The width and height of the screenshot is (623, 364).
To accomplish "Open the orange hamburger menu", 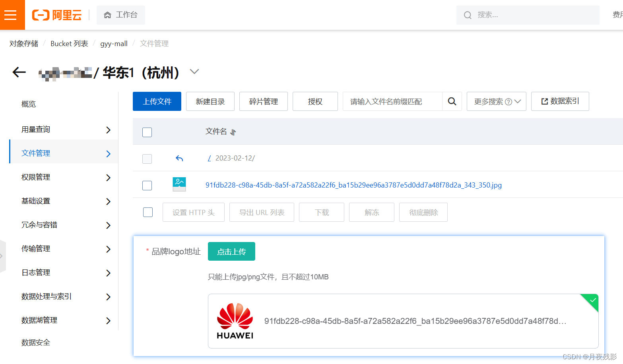I will (x=10, y=15).
